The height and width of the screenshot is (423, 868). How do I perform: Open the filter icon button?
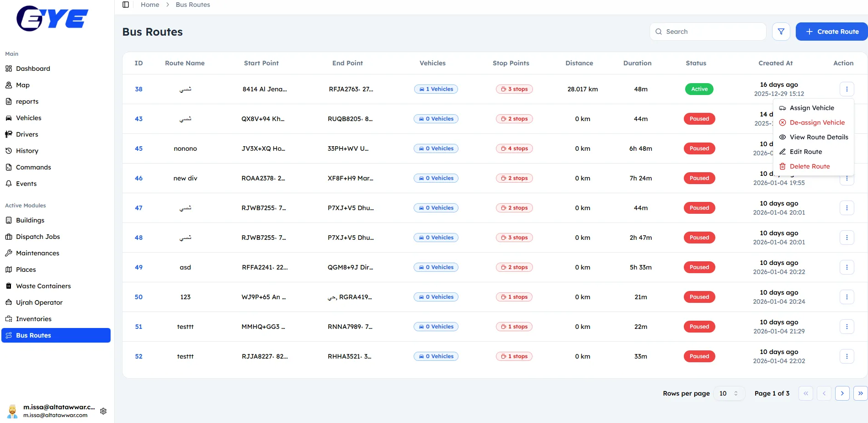(x=781, y=32)
